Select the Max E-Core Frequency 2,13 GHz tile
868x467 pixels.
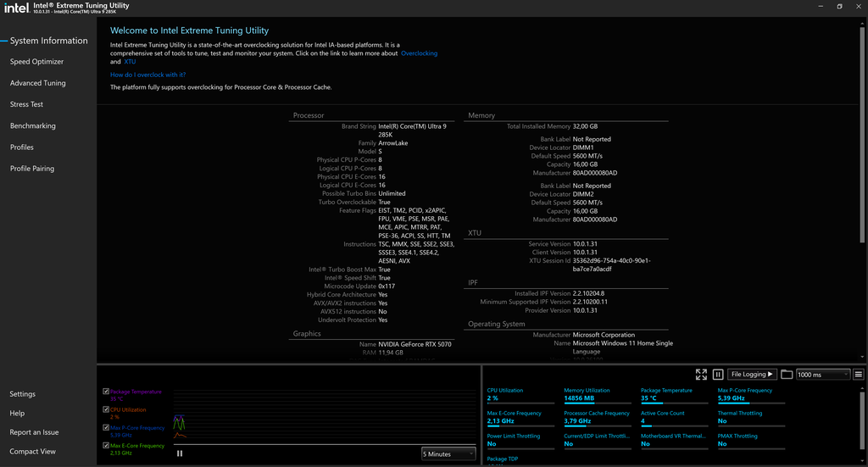pos(520,418)
